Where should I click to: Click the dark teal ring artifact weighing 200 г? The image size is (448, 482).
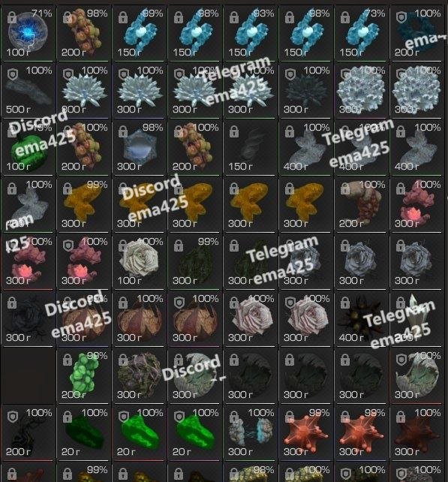coord(416,32)
